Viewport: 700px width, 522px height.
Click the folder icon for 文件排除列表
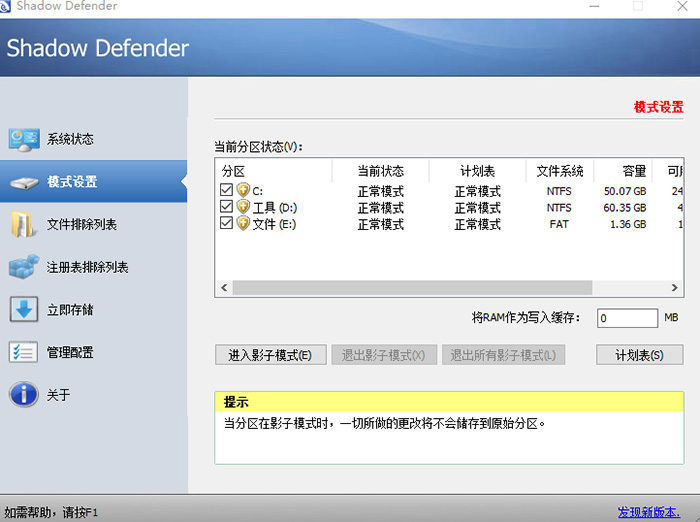coord(23,224)
